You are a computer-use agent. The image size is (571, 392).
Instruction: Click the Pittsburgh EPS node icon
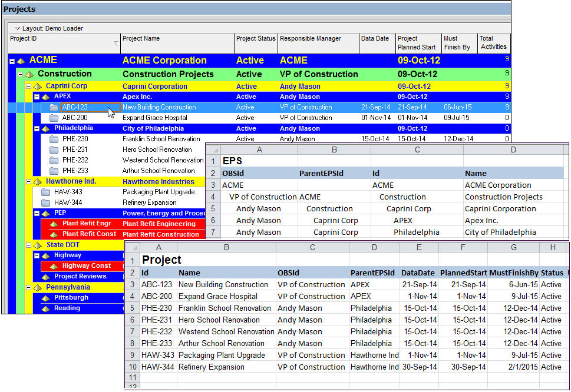(x=46, y=298)
